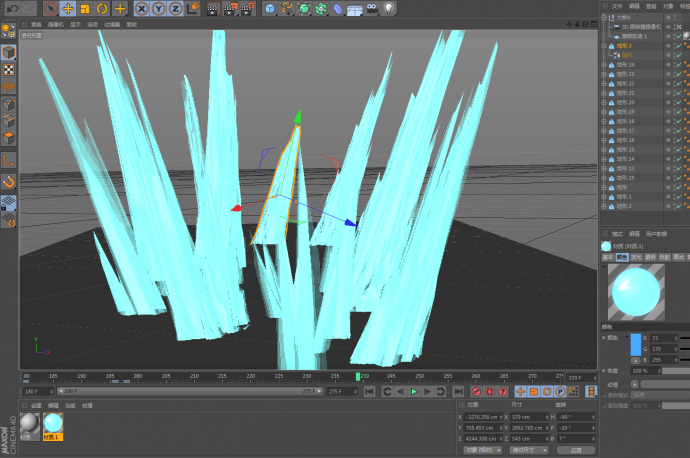
Task: Toggle the Y axis lock
Action: click(158, 8)
